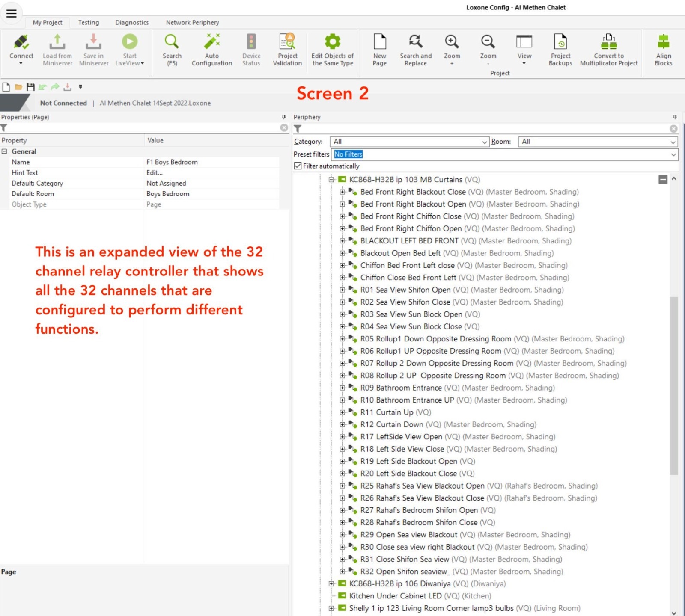Open Search (F5) tool
This screenshot has height=616, width=685.
click(172, 43)
